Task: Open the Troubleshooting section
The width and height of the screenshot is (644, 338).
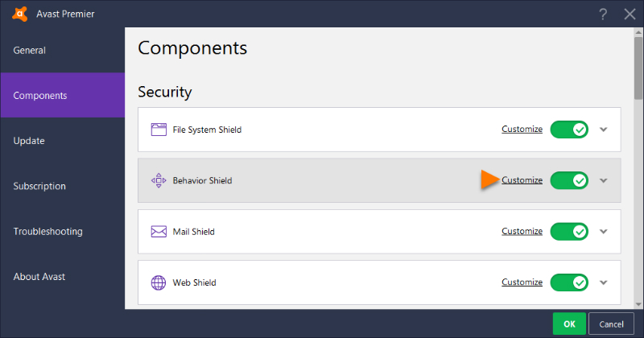Action: click(x=47, y=232)
